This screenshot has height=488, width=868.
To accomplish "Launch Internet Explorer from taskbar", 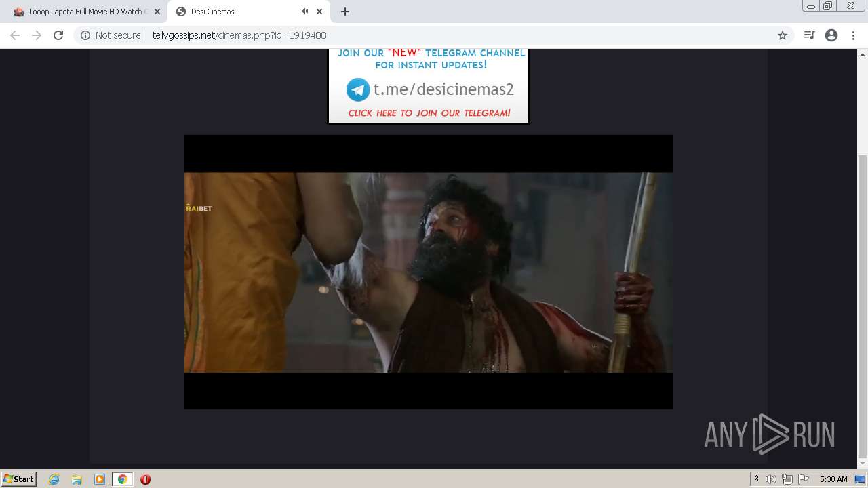I will click(x=54, y=479).
